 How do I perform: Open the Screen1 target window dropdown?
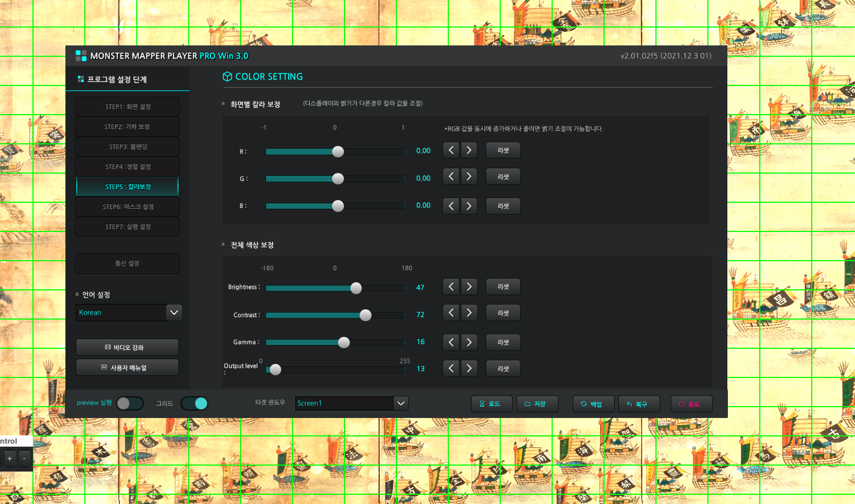tap(401, 403)
